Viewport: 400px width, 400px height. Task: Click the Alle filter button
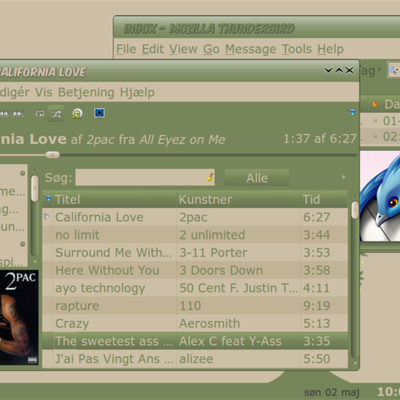coord(257,178)
